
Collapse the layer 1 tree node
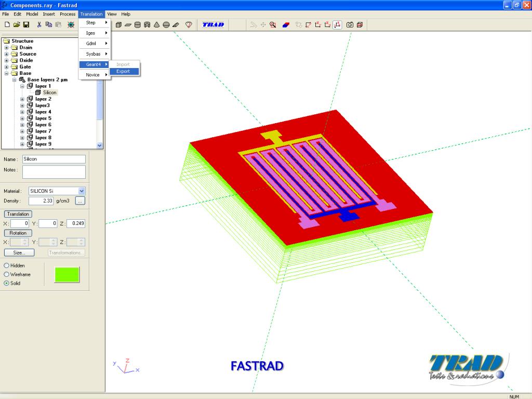(x=22, y=86)
